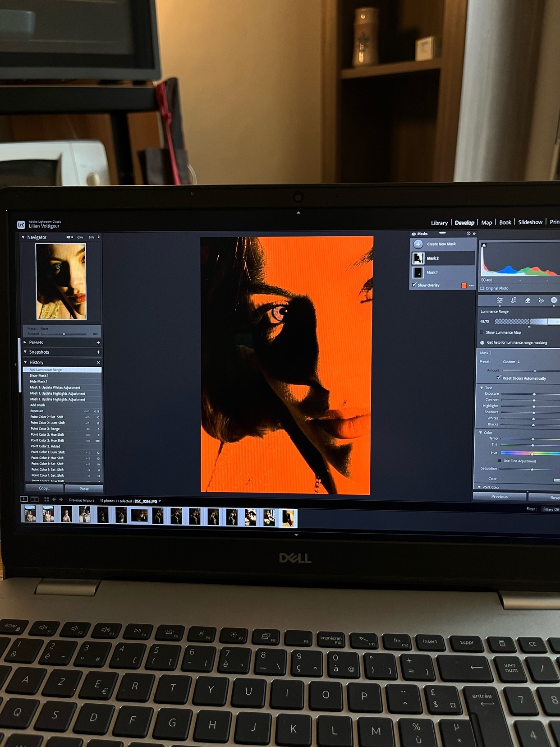Click the Lightroom Classic Lrc logo
This screenshot has width=560, height=747.
pyautogui.click(x=21, y=225)
